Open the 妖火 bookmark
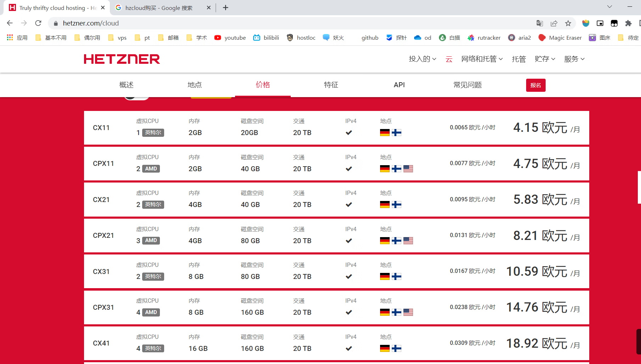This screenshot has height=364, width=641. tap(333, 38)
